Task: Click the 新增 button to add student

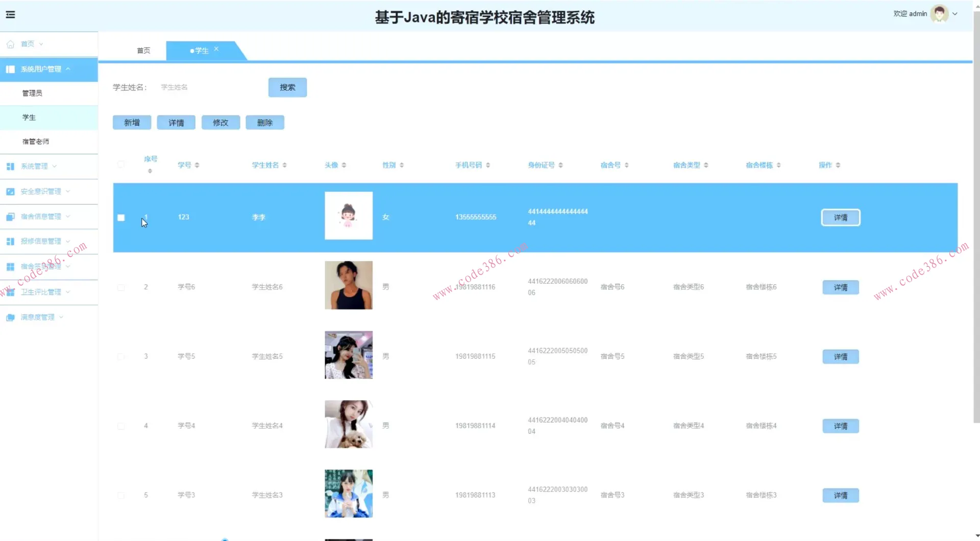Action: [132, 122]
